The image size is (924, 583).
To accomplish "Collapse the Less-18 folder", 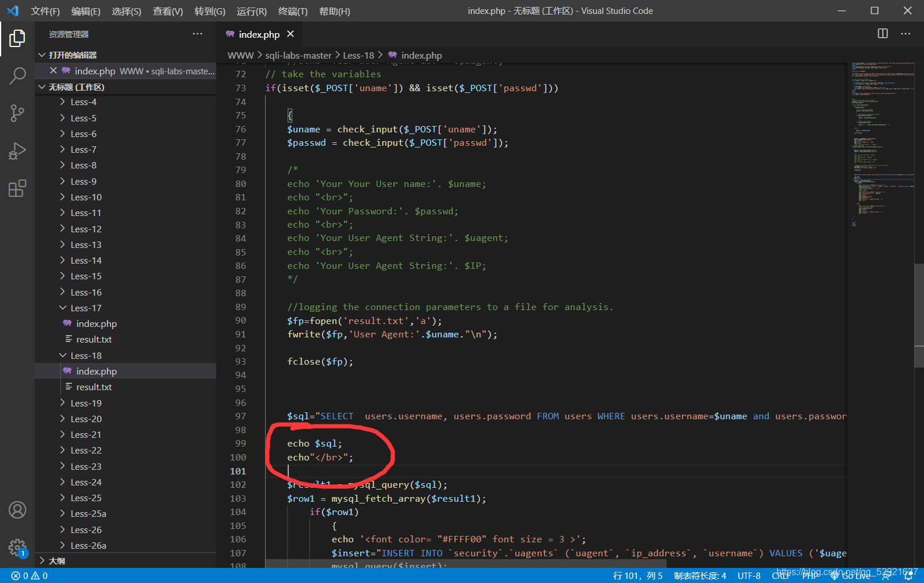I will coord(126,356).
